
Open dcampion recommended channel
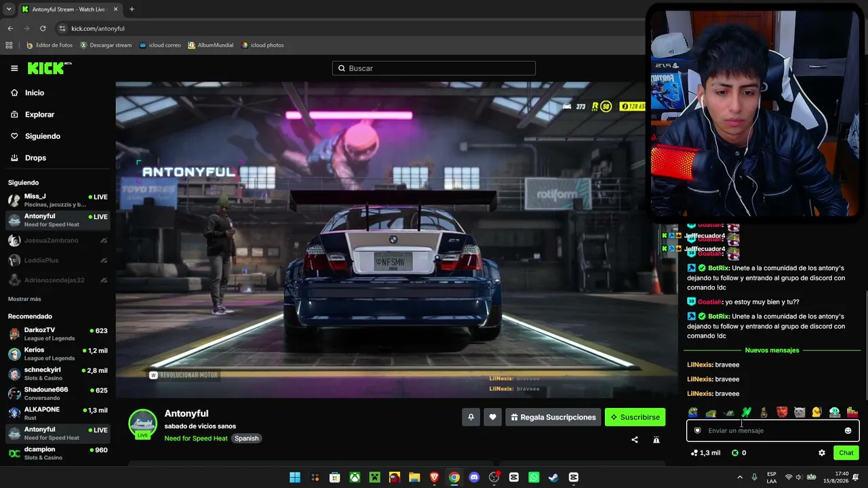[x=58, y=453]
